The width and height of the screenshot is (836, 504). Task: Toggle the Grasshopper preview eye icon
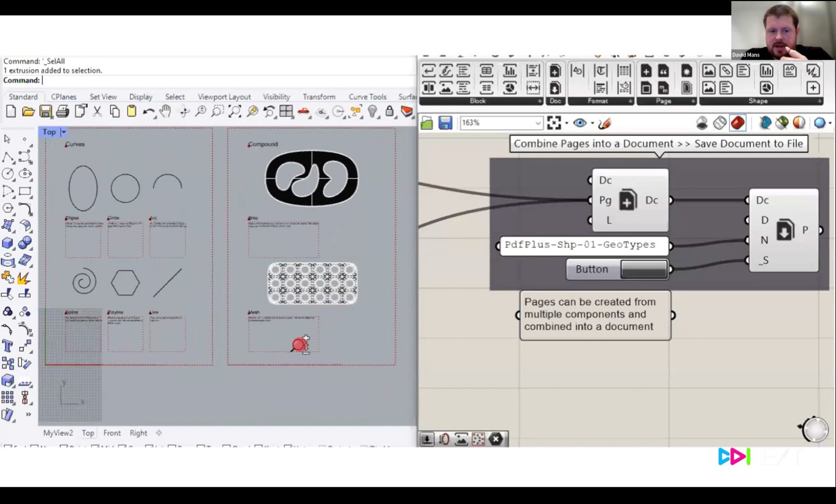(x=580, y=123)
